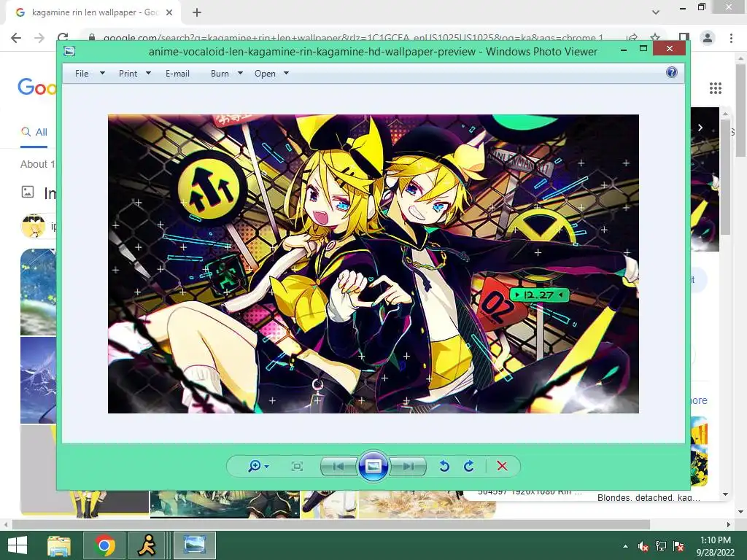The width and height of the screenshot is (747, 560).
Task: Open the Photo Viewer help icon
Action: click(672, 72)
